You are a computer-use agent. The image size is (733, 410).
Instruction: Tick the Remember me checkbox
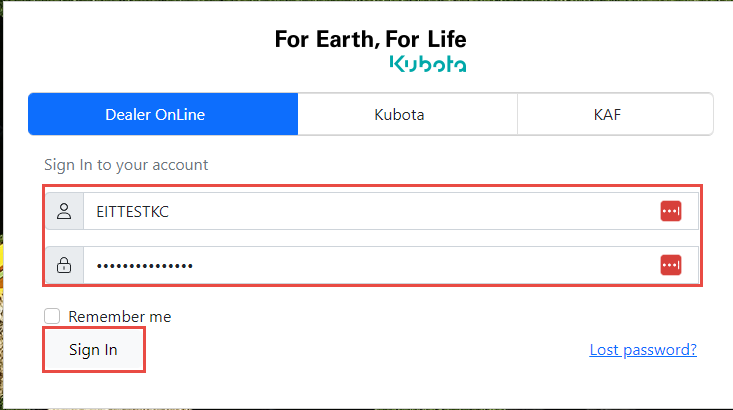coord(53,316)
